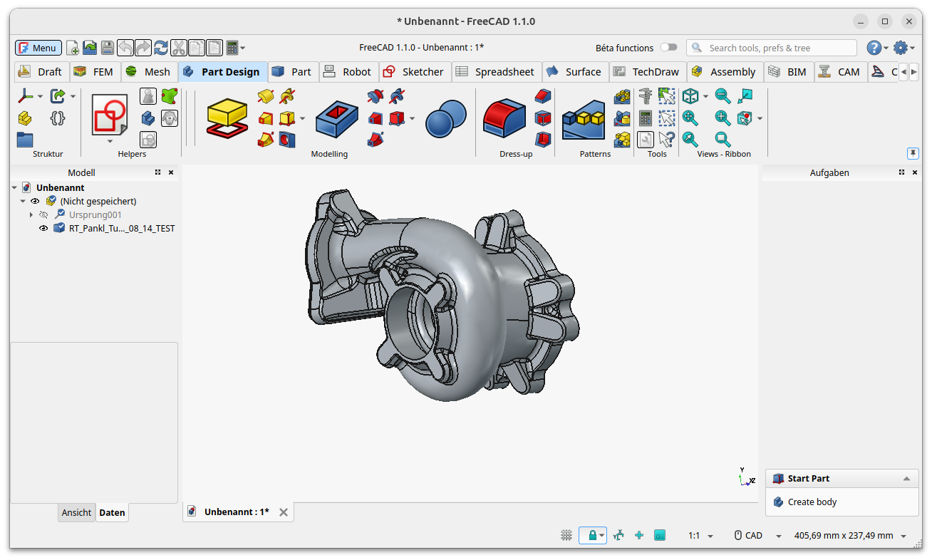
Task: Collapse the Unbenannt document tree node
Action: (15, 188)
